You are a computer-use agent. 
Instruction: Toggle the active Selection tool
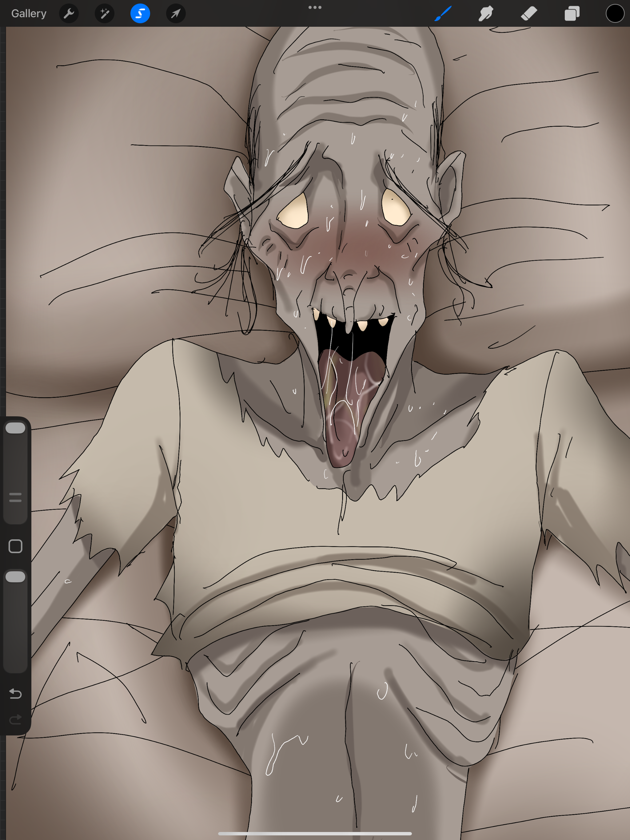(140, 14)
